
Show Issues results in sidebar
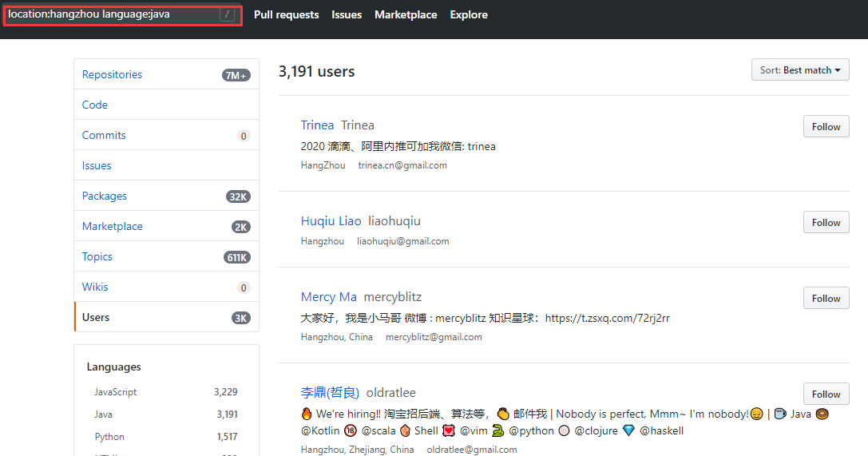pyautogui.click(x=166, y=165)
